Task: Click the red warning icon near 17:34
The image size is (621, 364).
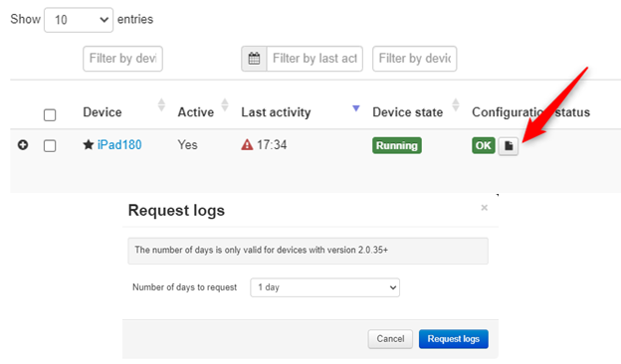Action: 247,145
